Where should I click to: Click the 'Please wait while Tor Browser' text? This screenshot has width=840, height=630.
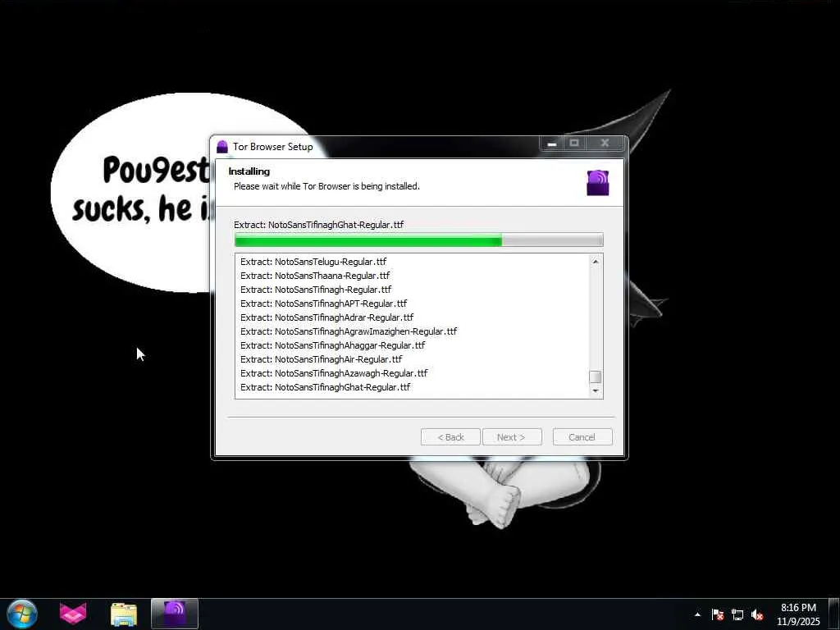(x=326, y=186)
